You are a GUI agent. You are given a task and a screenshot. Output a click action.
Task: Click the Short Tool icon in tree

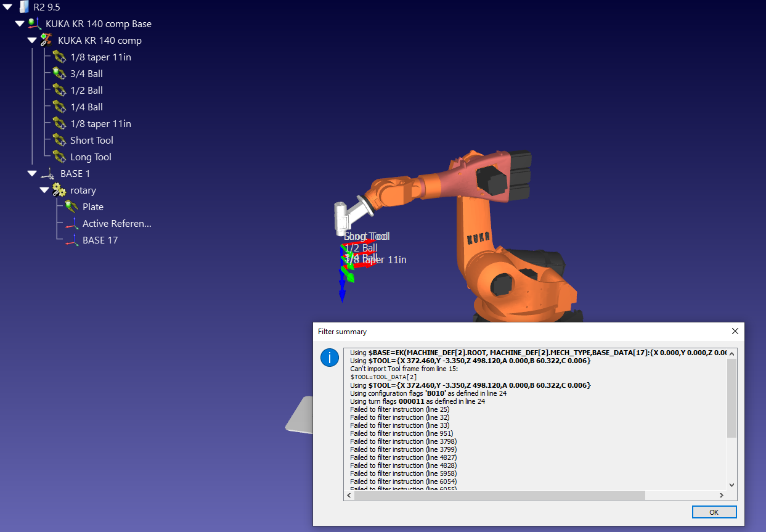pyautogui.click(x=59, y=141)
